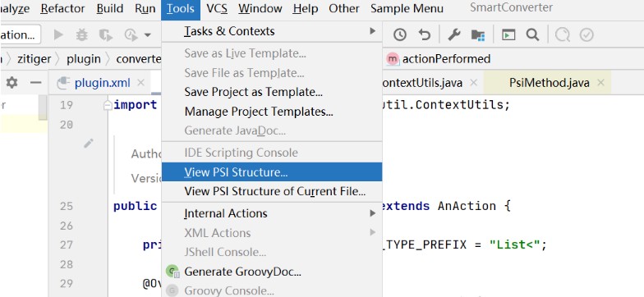Screen dimensions: 644x297
Task: Click the Rollback undo arrow icon
Action: click(x=424, y=35)
